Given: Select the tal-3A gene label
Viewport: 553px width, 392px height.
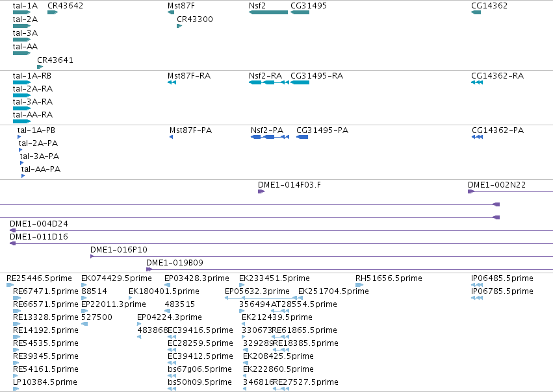Looking at the screenshot, I should [25, 33].
